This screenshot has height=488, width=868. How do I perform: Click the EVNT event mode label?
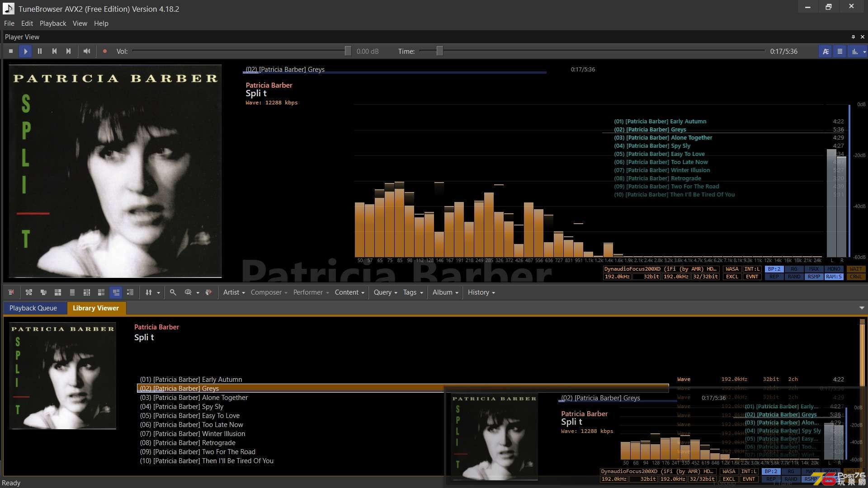[752, 277]
